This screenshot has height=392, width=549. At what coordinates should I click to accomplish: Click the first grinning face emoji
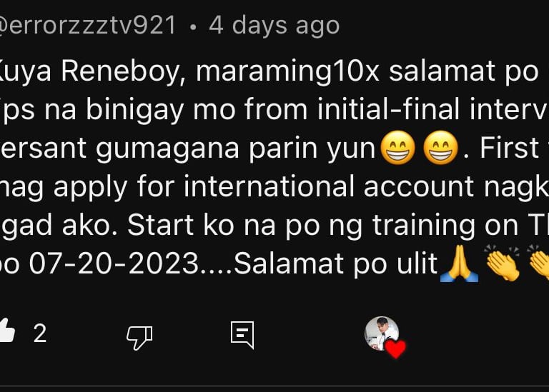point(397,148)
